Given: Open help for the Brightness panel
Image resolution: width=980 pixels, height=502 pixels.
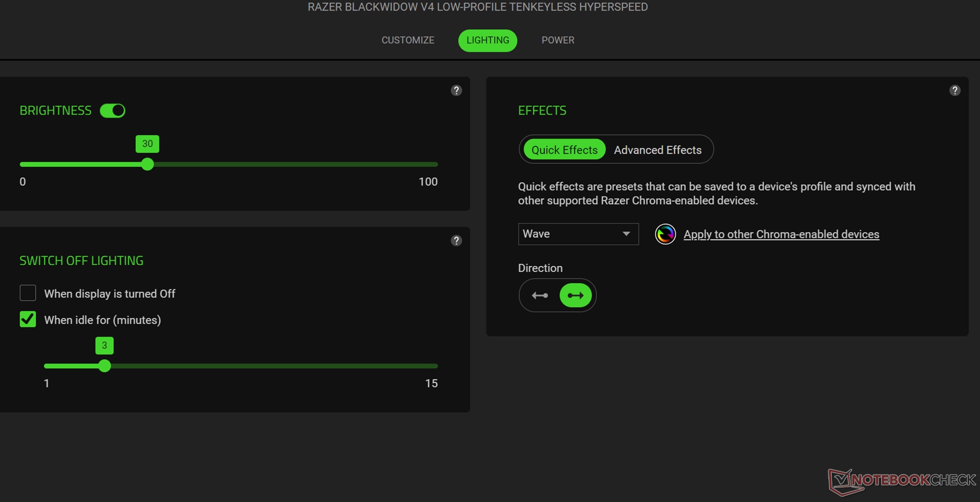Looking at the screenshot, I should point(456,91).
